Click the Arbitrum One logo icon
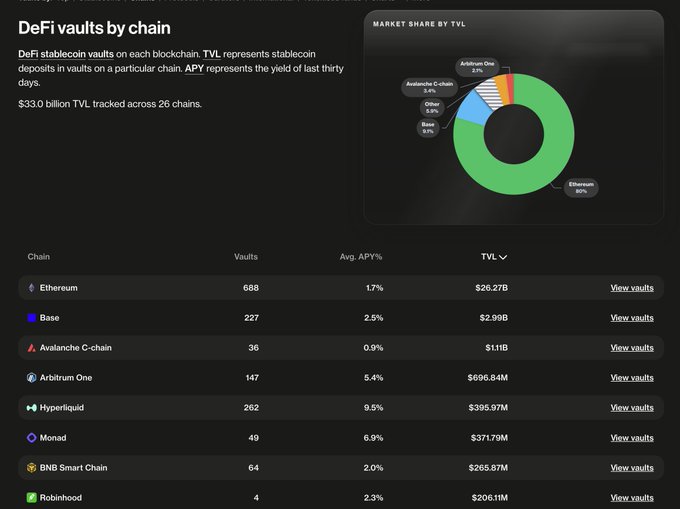The width and height of the screenshot is (680, 509). tap(31, 378)
